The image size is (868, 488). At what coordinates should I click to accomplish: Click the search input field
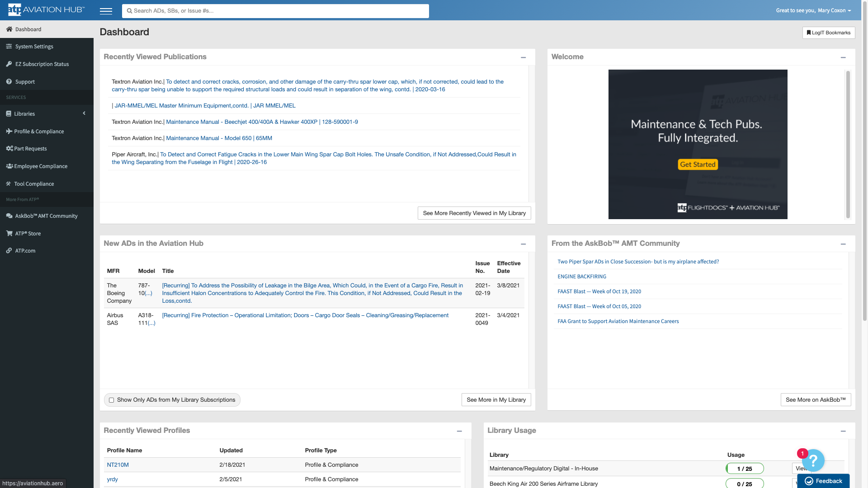(275, 11)
